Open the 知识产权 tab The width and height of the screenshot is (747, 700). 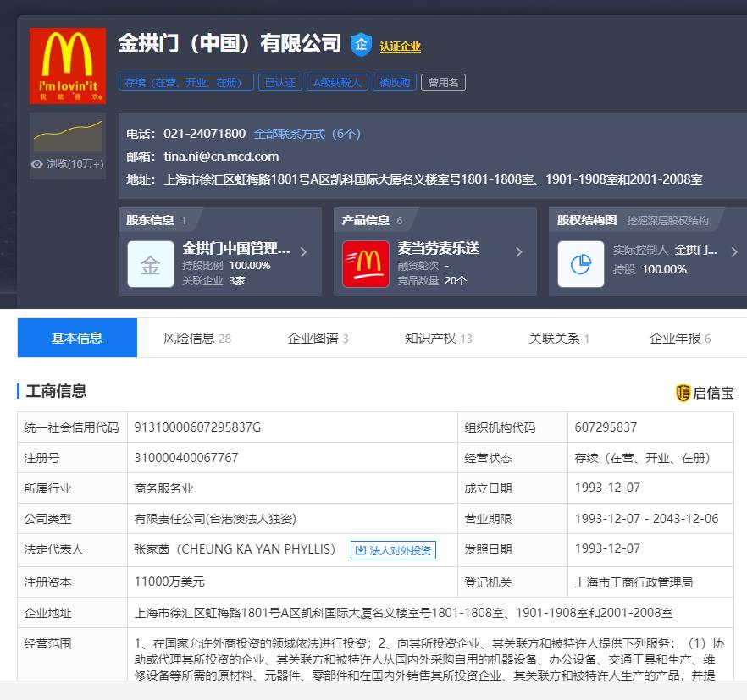(x=438, y=339)
